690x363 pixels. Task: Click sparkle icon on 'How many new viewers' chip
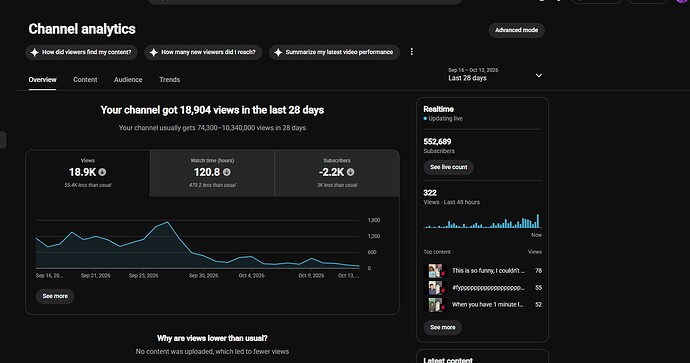point(153,52)
